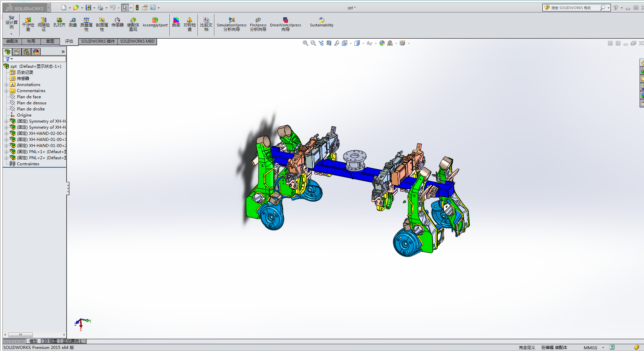
Task: Toggle the selection arrow tool
Action: pyautogui.click(x=125, y=7)
